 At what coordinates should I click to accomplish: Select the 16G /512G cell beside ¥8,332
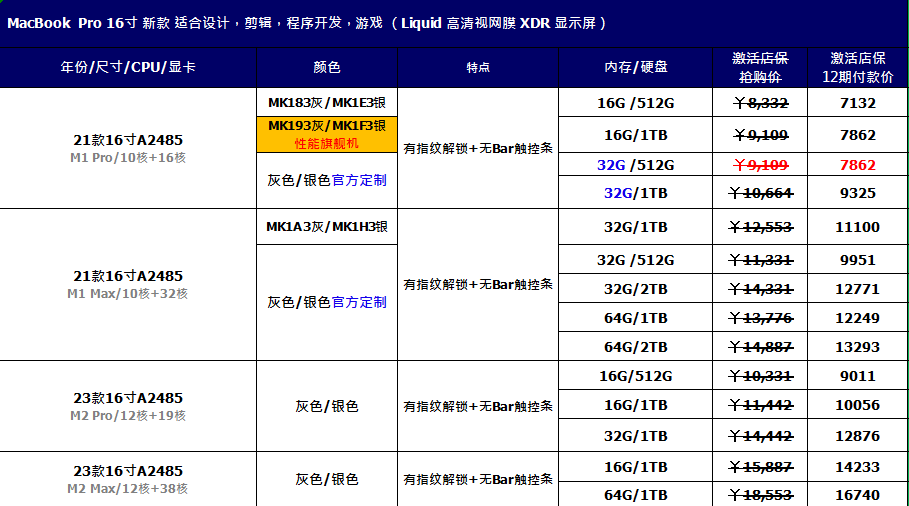635,103
